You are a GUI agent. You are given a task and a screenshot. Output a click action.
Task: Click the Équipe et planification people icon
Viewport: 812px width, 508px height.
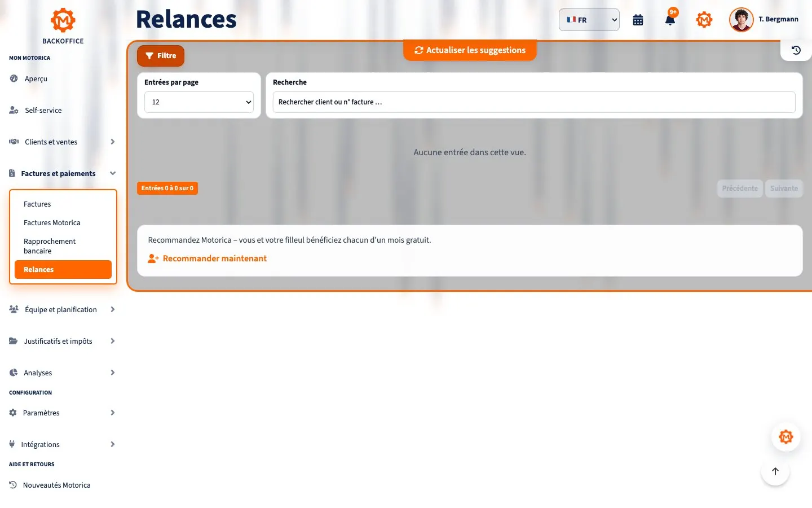(14, 309)
